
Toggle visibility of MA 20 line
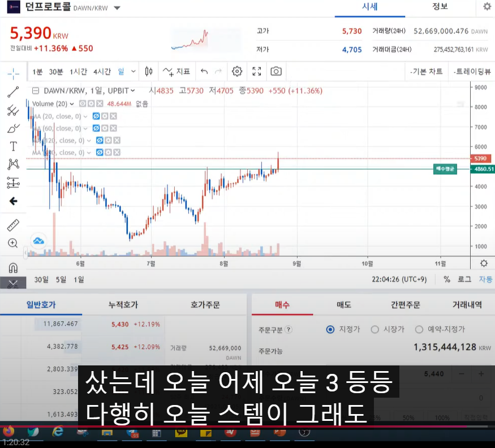point(96,116)
